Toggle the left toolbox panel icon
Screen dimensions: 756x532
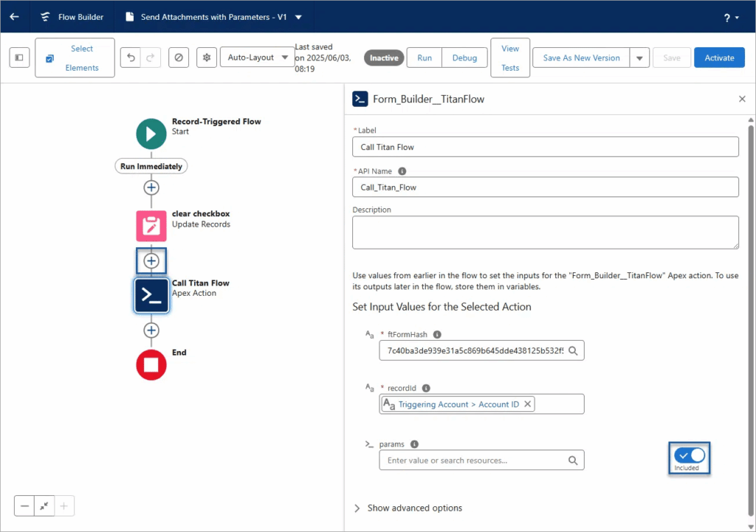tap(19, 58)
